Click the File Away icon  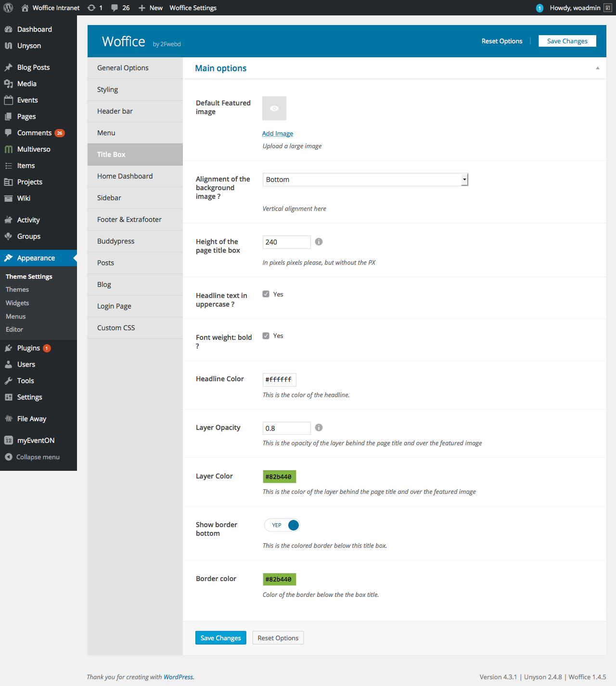point(9,419)
